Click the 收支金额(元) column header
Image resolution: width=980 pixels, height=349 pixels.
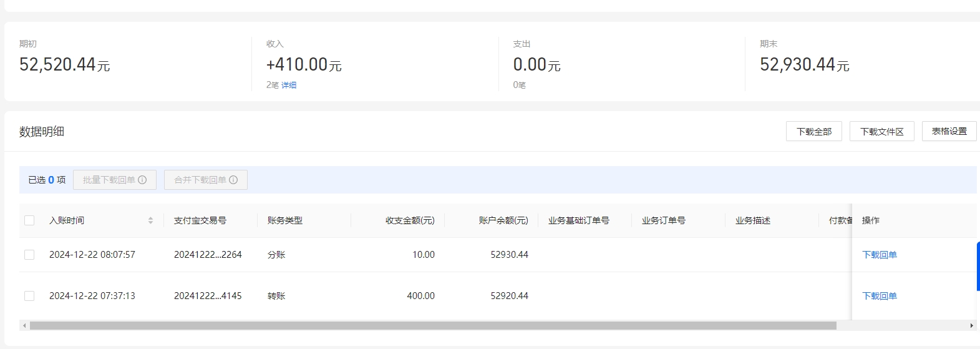click(x=410, y=220)
